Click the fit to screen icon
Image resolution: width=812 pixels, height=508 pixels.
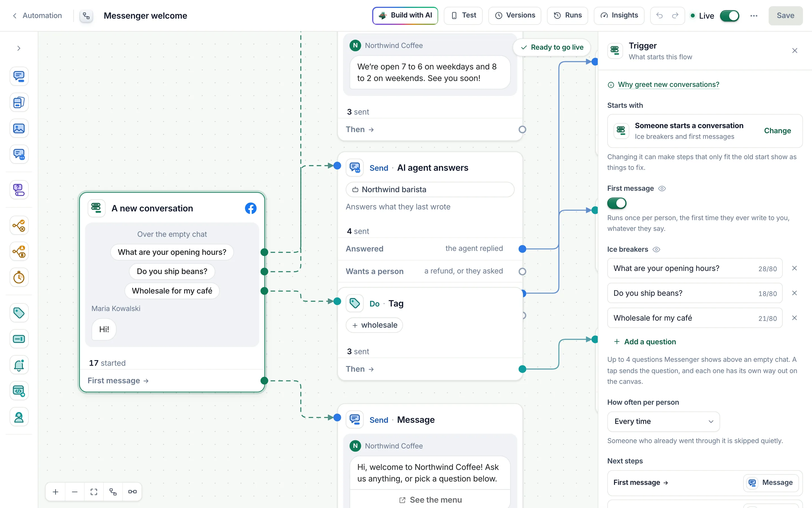click(x=94, y=492)
